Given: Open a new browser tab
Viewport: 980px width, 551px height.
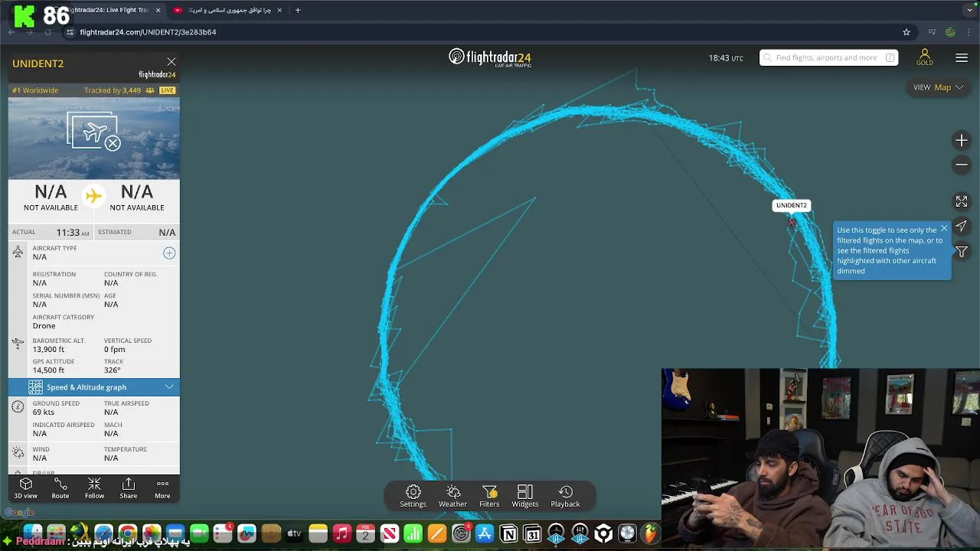Looking at the screenshot, I should pos(298,10).
